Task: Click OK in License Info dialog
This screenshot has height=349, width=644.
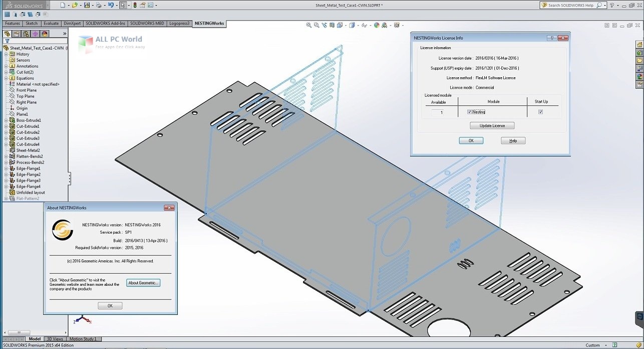Action: [471, 140]
